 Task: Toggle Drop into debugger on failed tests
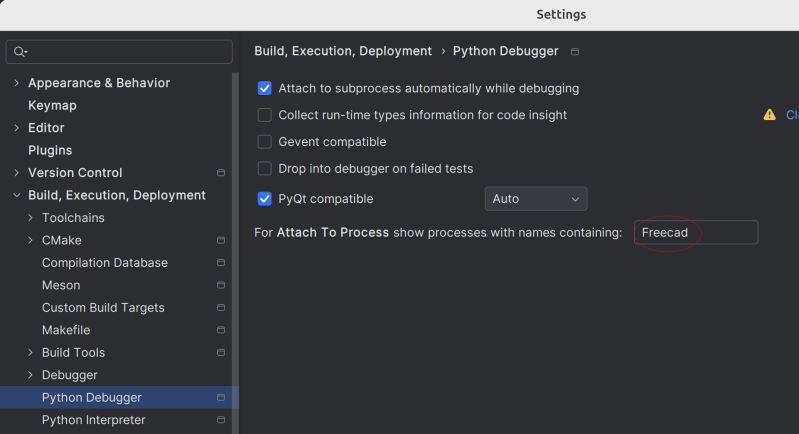click(265, 169)
